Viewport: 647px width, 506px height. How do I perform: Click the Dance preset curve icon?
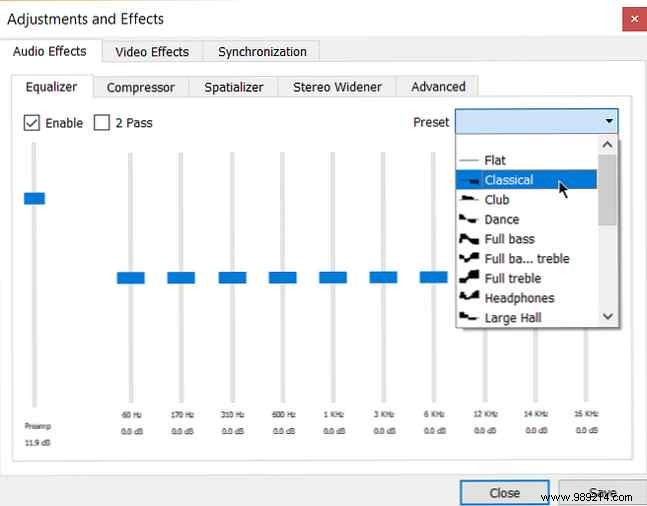click(469, 219)
